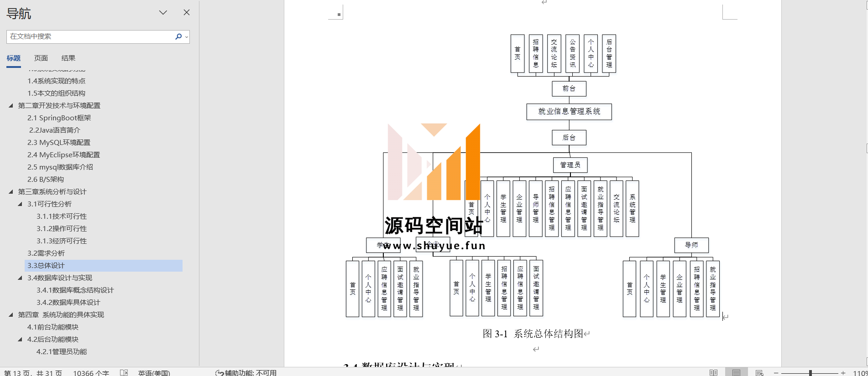Viewport: 868px width, 376px height.
Task: Switch to Read Mode view icon
Action: point(713,372)
